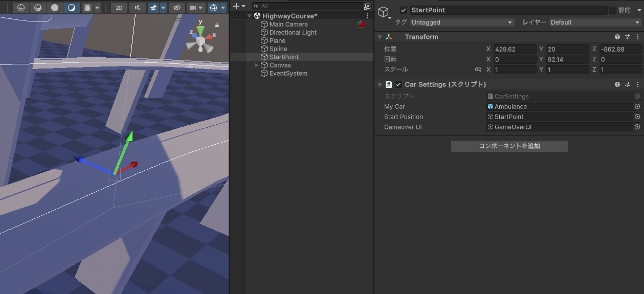Viewport: 644px width, 294px height.
Task: Open the Default layer dropdown
Action: coord(595,22)
